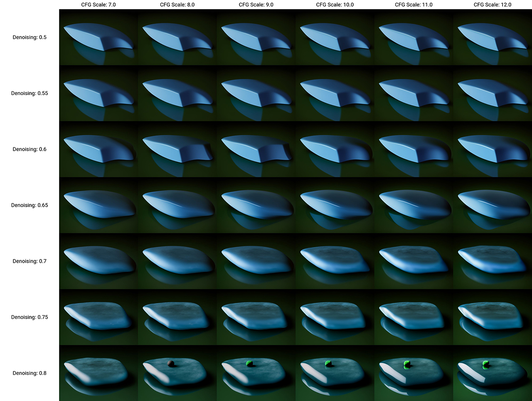
Task: Select the "CFG Scale: 12.0" column header
Action: tap(493, 5)
